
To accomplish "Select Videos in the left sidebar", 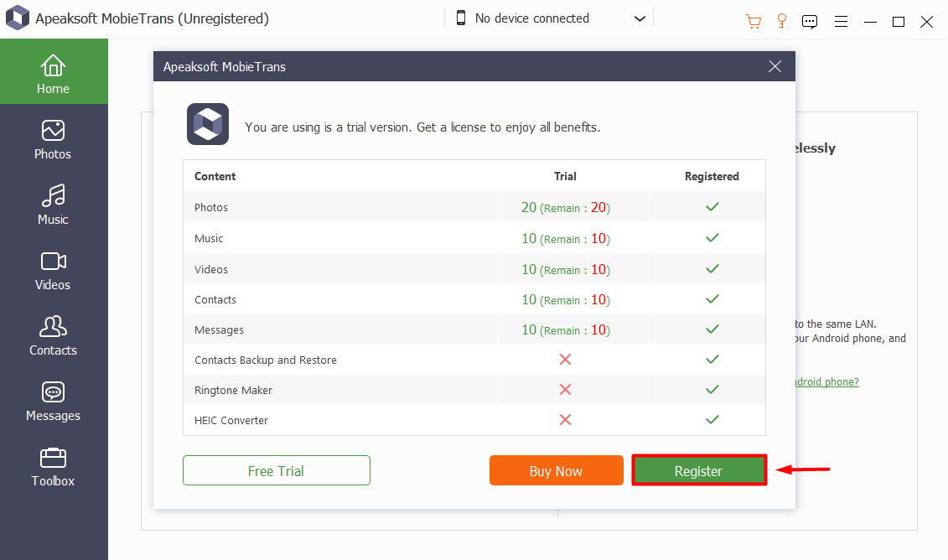I will (53, 270).
